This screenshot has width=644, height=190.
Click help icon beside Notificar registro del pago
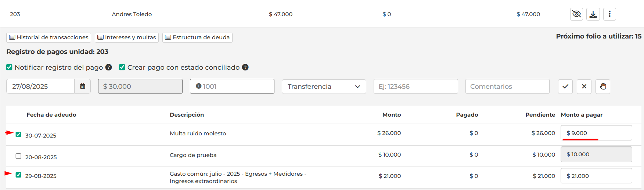coord(109,67)
